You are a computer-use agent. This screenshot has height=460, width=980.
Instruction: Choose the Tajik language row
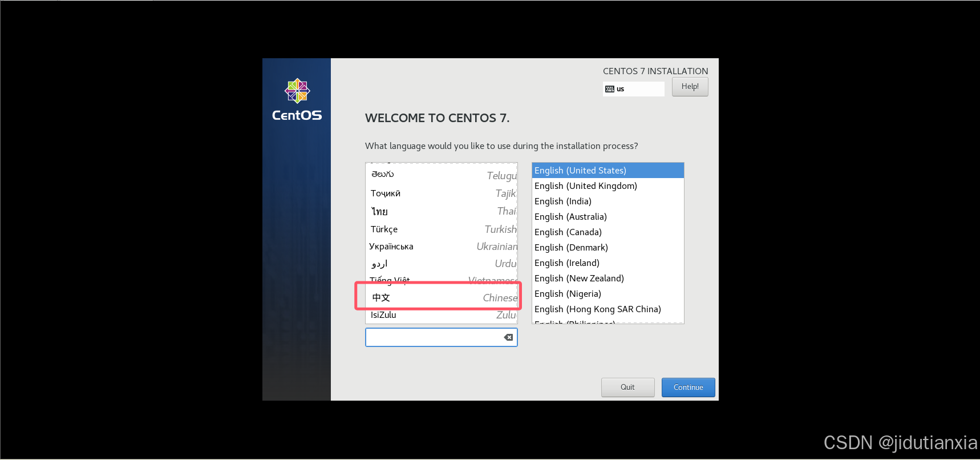click(x=441, y=193)
